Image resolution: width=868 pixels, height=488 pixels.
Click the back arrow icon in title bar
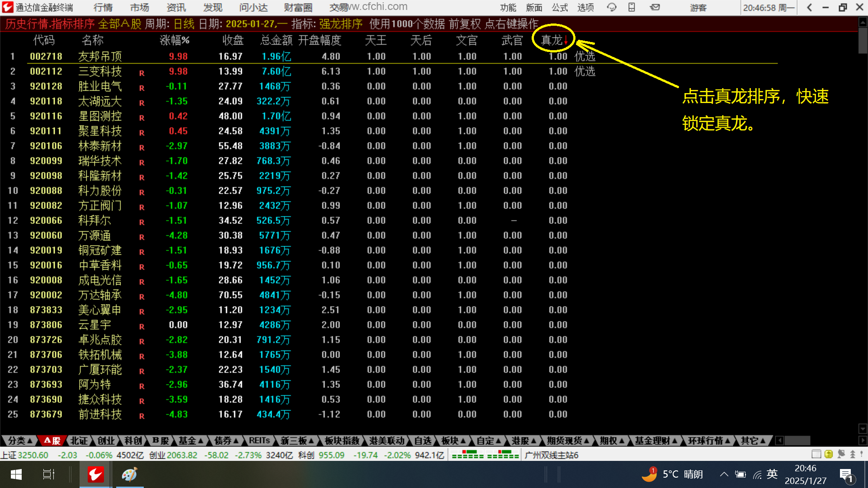(809, 7)
